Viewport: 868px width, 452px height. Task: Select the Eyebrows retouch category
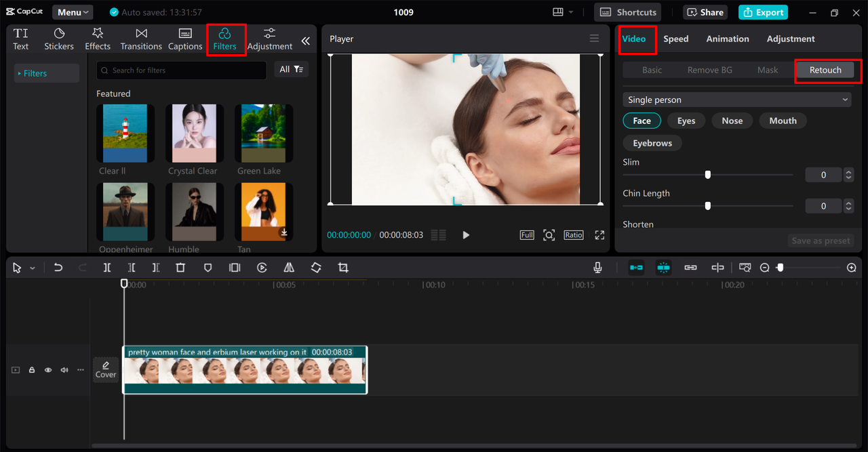coord(652,143)
